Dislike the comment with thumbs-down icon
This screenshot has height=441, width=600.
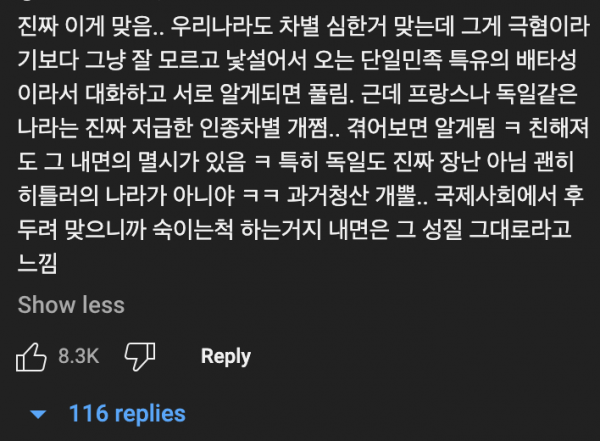140,357
